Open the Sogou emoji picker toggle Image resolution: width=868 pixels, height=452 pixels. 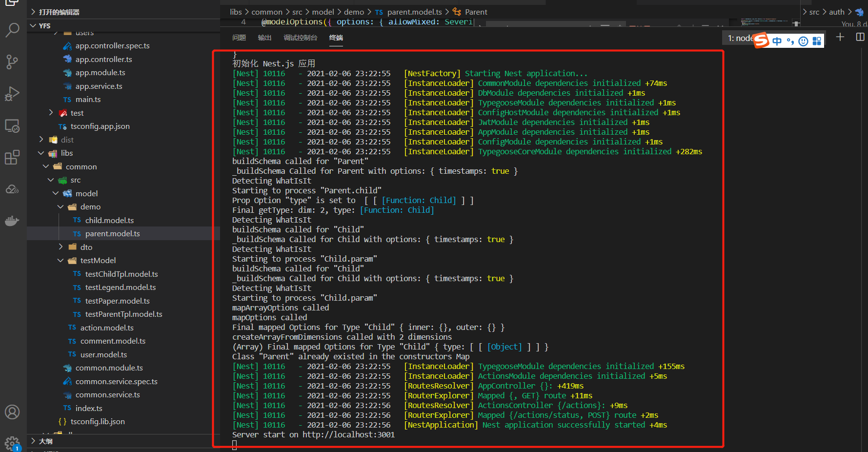click(x=803, y=41)
